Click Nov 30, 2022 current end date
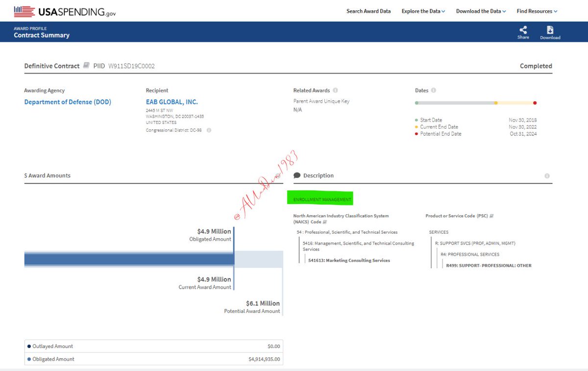Image resolution: width=588 pixels, height=371 pixels. pyautogui.click(x=522, y=127)
